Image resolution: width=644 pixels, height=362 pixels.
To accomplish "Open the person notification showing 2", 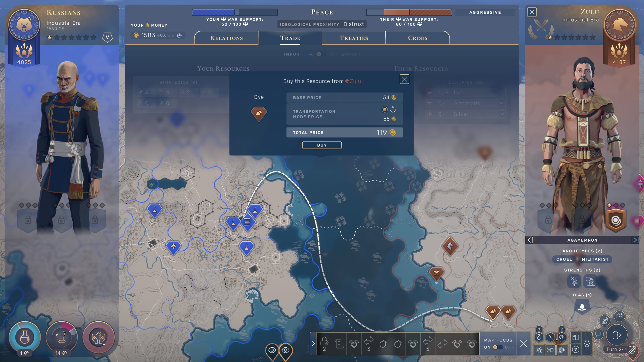I will 324,344.
